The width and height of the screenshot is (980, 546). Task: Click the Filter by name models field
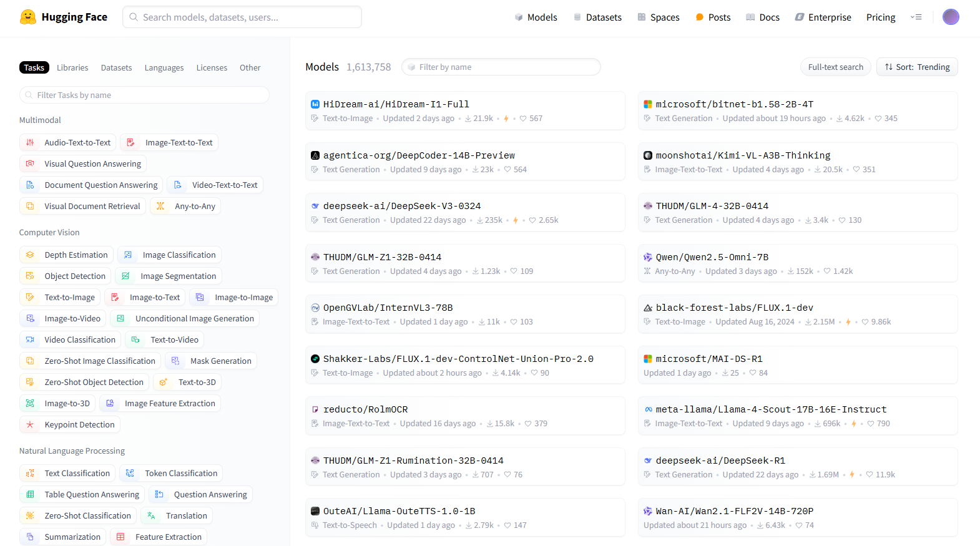[x=501, y=67]
